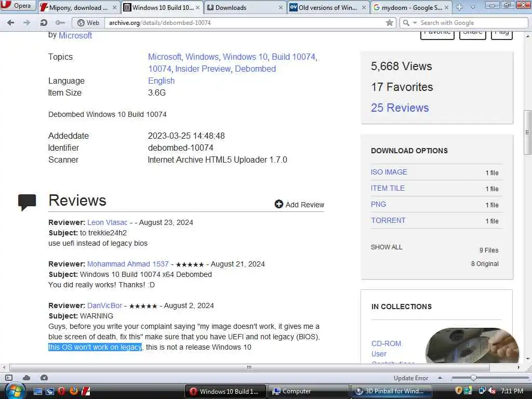Focus the archive.org address field

coord(246,23)
